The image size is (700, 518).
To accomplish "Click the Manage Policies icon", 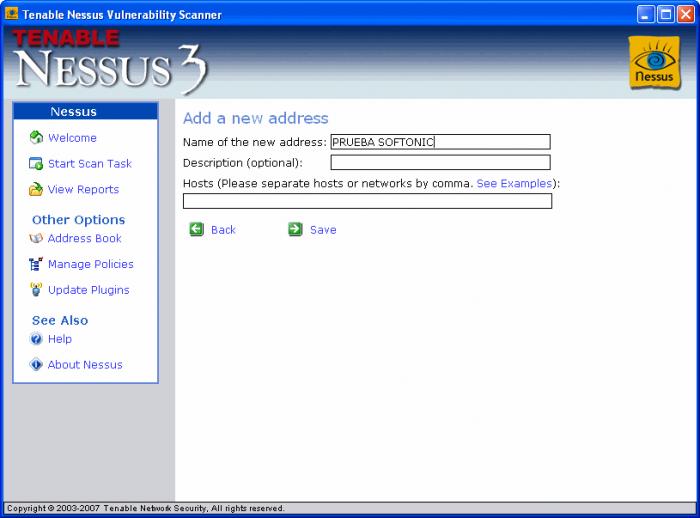I will (x=36, y=264).
